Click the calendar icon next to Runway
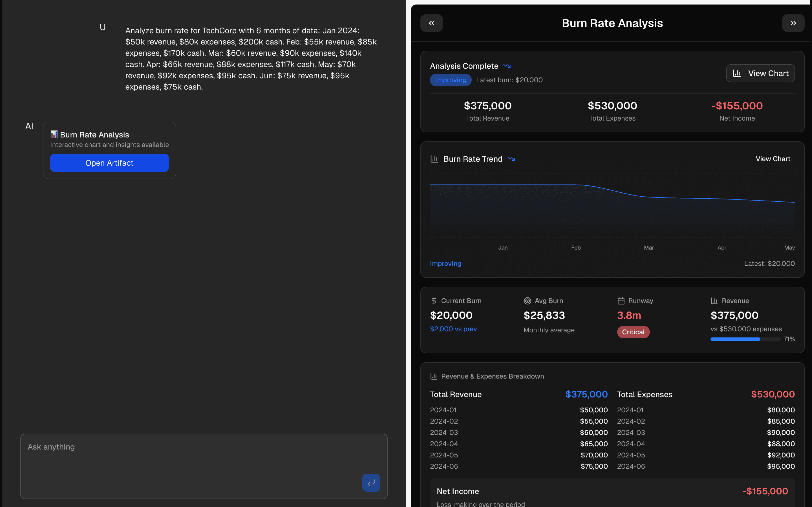 click(621, 301)
